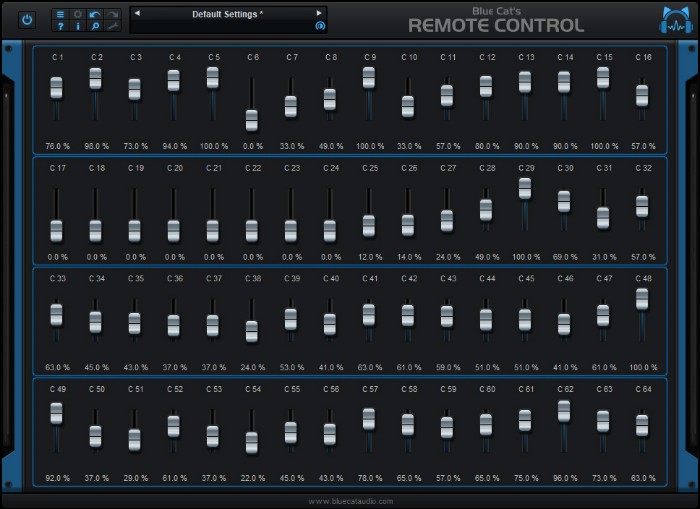Open the main menu hamburger icon
The width and height of the screenshot is (700, 509).
point(60,14)
